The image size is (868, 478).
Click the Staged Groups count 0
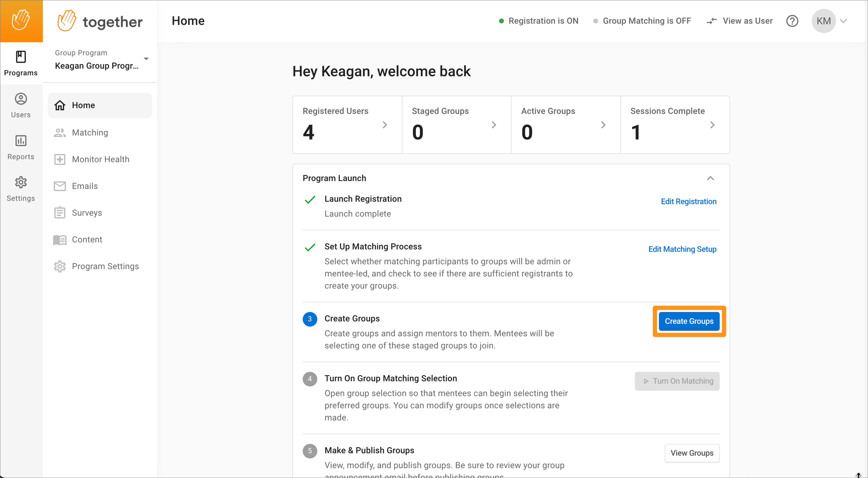418,132
